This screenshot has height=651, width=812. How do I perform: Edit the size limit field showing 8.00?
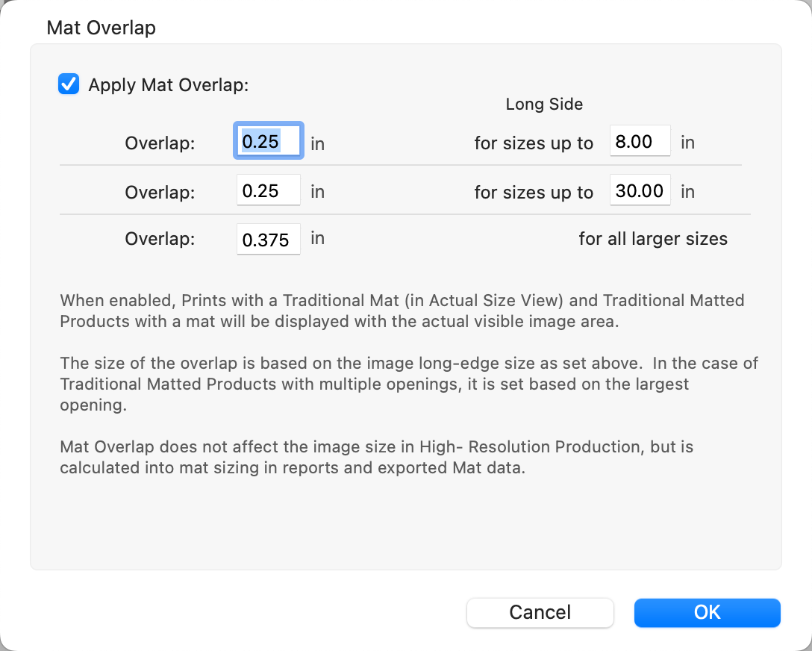coord(640,142)
